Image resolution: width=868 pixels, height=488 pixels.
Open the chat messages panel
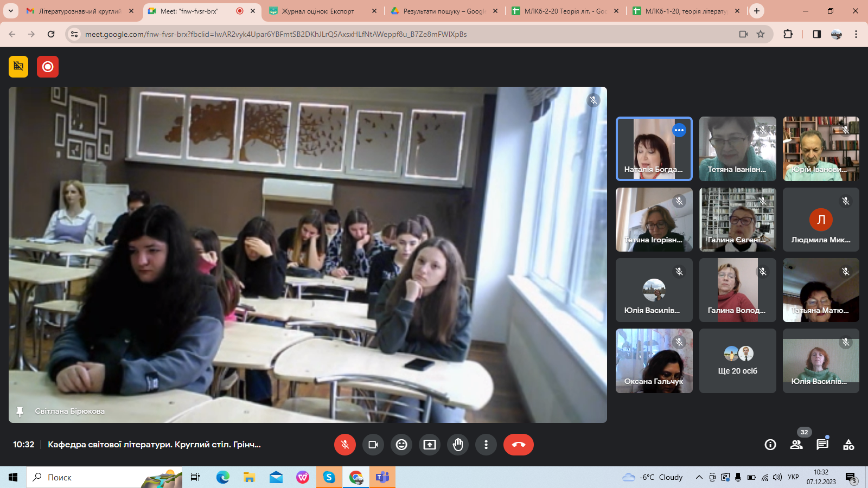(x=822, y=445)
